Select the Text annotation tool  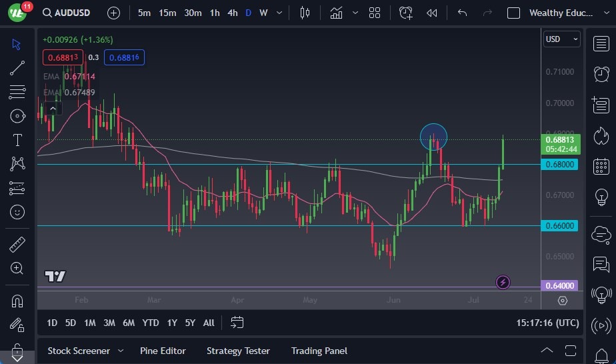pos(17,140)
